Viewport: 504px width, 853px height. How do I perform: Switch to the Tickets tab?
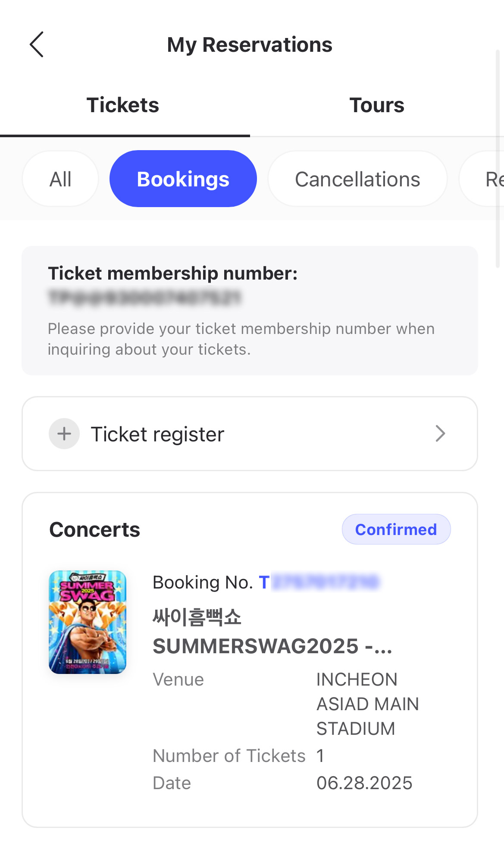click(123, 105)
